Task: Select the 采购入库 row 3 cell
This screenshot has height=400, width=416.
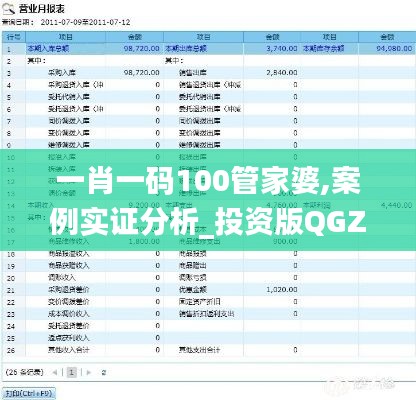Action: 62,73
